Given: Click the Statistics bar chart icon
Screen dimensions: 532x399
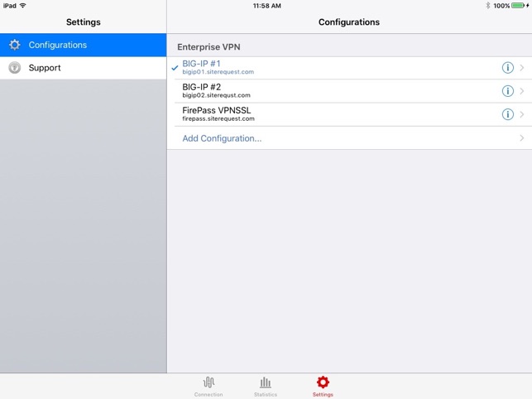Looking at the screenshot, I should [x=266, y=382].
